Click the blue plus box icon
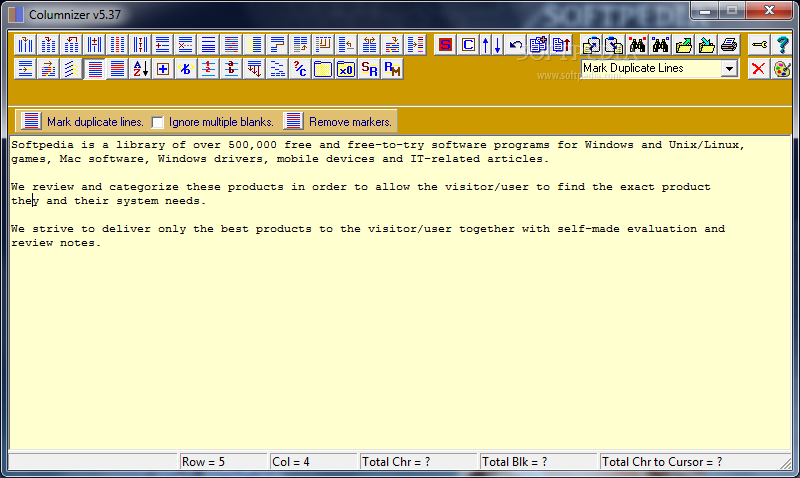800x478 pixels. point(163,69)
